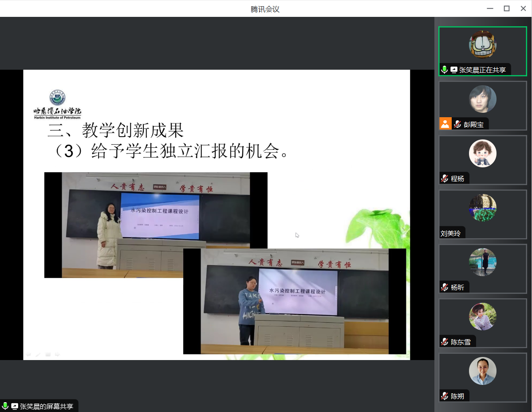The width and height of the screenshot is (532, 412).
Task: Select 张笑晨's Garfield avatar tile
Action: point(482,44)
